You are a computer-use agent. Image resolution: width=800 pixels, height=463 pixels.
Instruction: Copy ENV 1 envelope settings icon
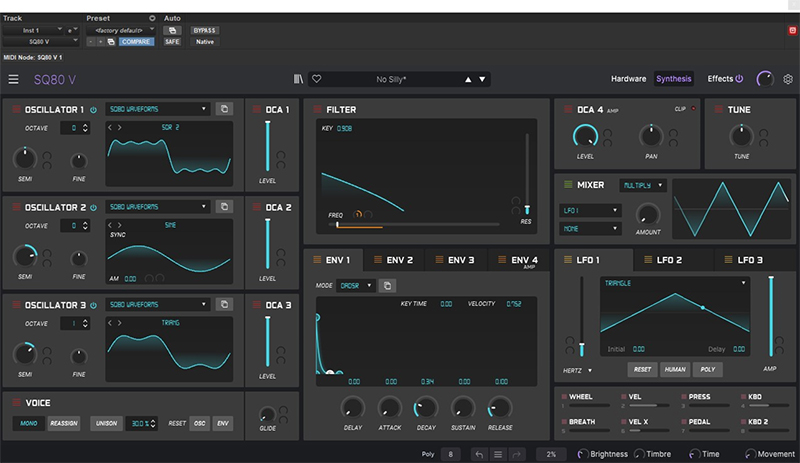coord(387,286)
